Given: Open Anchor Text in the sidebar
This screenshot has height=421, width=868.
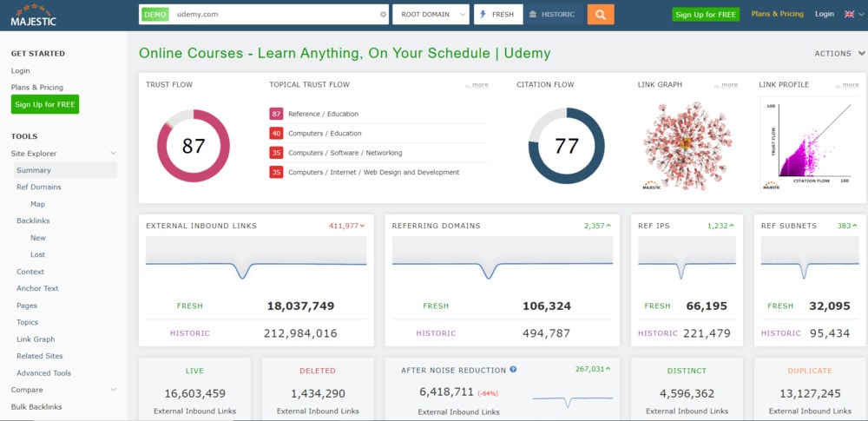Looking at the screenshot, I should click(x=37, y=288).
